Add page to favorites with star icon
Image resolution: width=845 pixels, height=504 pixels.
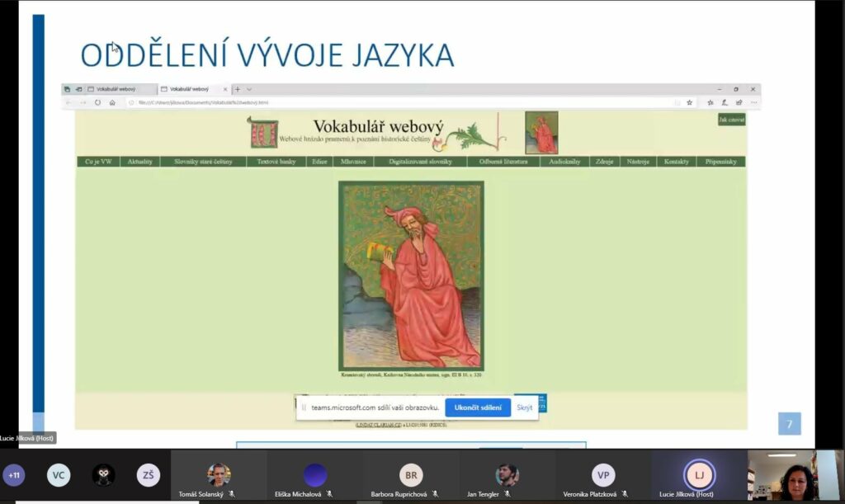(x=689, y=102)
